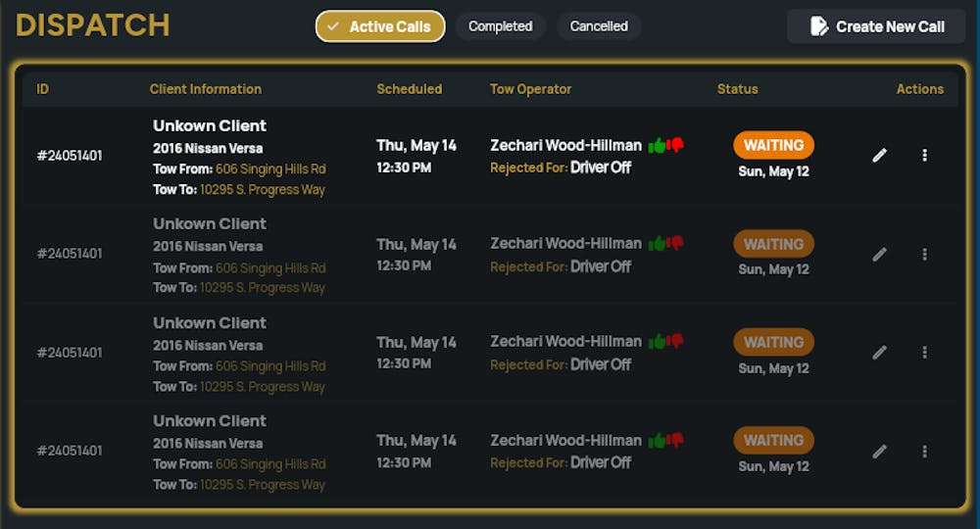Click the Scheduled column header
The height and width of the screenshot is (529, 980).
pos(409,89)
